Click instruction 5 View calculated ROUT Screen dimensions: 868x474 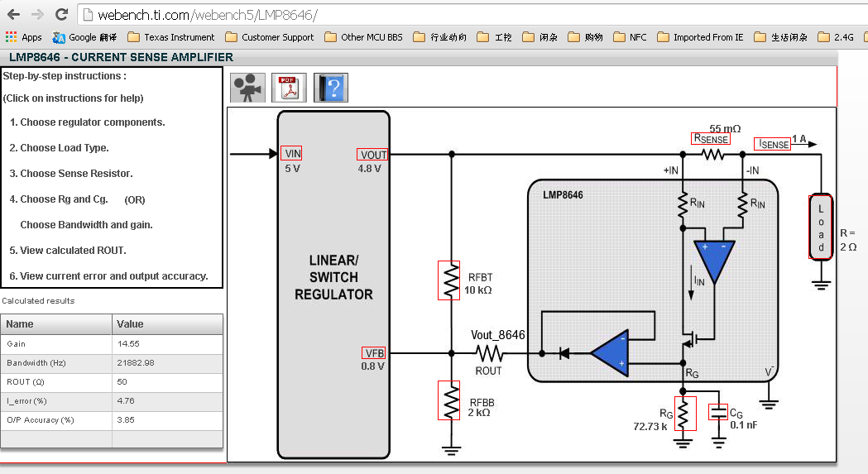click(x=68, y=251)
